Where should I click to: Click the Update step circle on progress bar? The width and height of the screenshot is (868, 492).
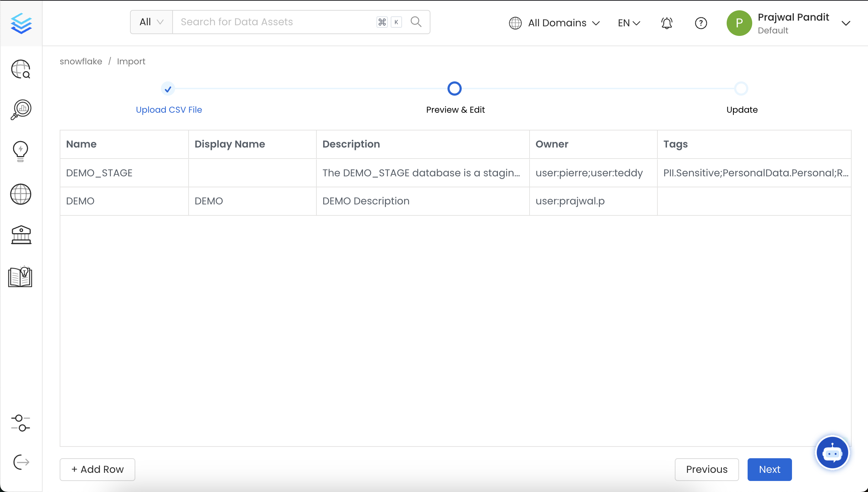click(741, 88)
